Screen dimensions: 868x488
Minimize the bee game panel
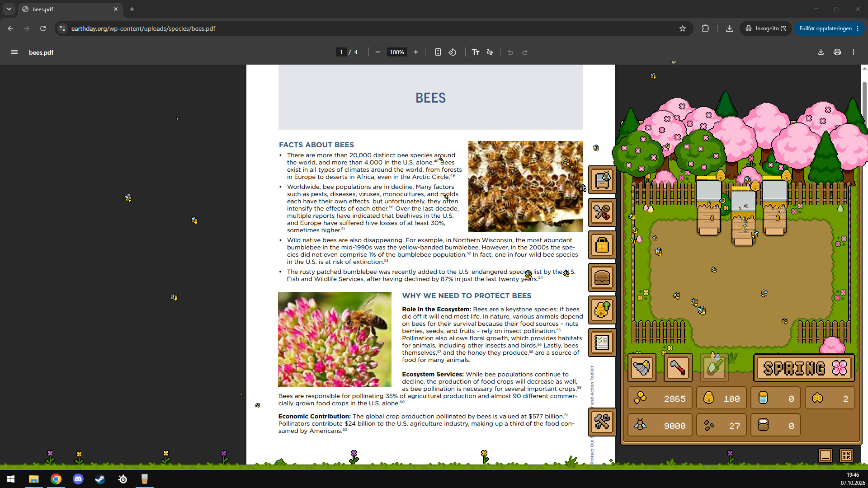click(x=826, y=455)
